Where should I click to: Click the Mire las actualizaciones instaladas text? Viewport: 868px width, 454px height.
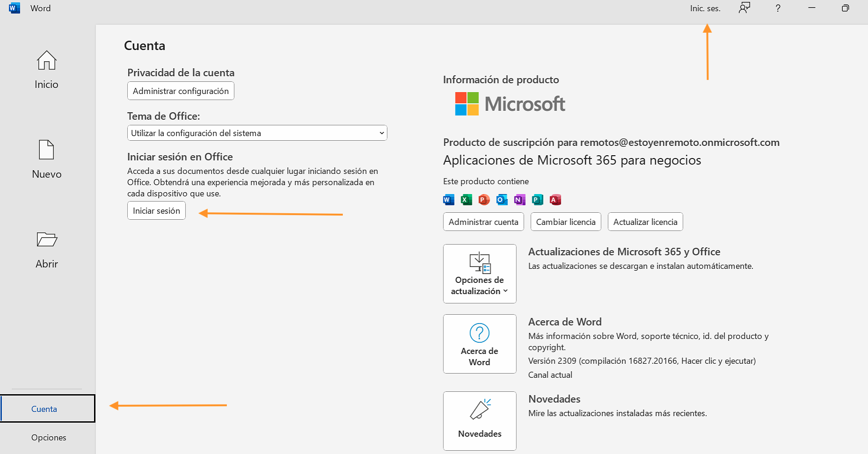(x=617, y=413)
